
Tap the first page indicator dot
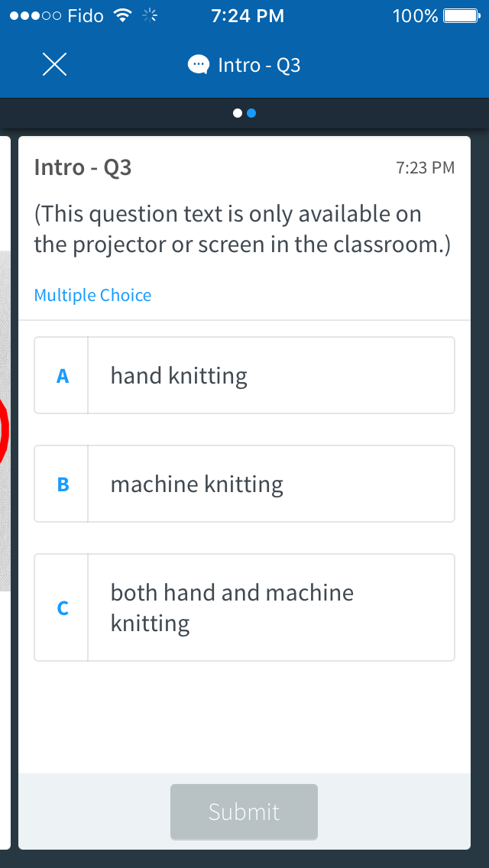(x=238, y=112)
